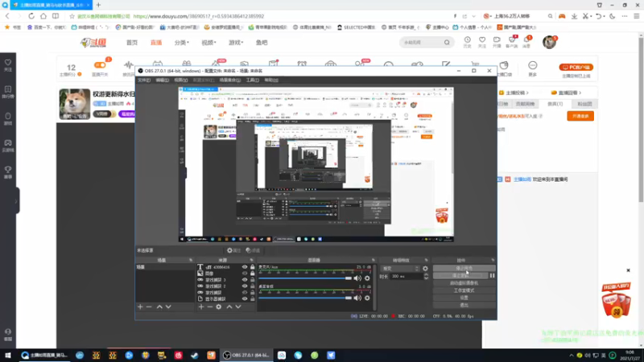Move the source up with the arrow icon

point(229,306)
